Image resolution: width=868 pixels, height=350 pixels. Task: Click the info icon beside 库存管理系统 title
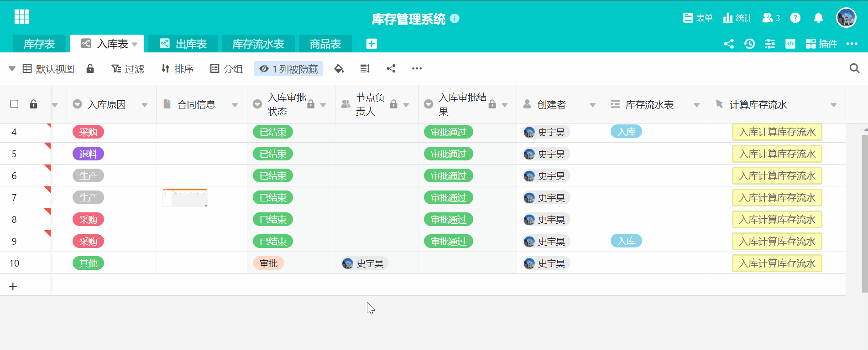coord(455,18)
